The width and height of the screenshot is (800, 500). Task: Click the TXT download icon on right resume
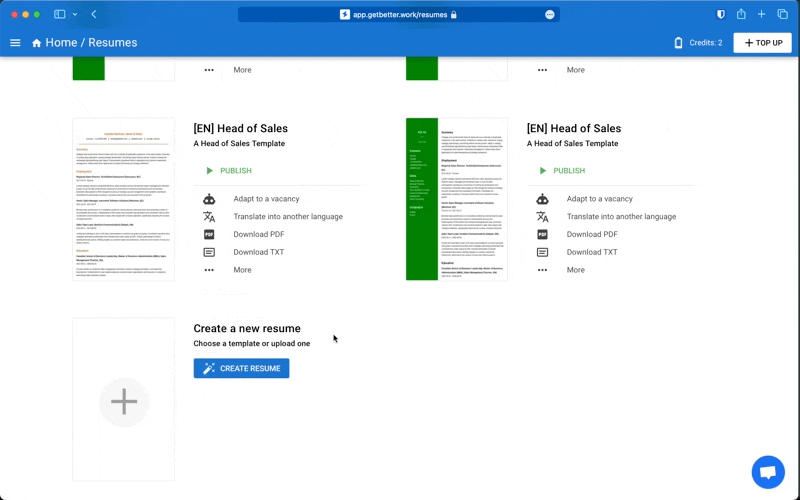pyautogui.click(x=542, y=252)
